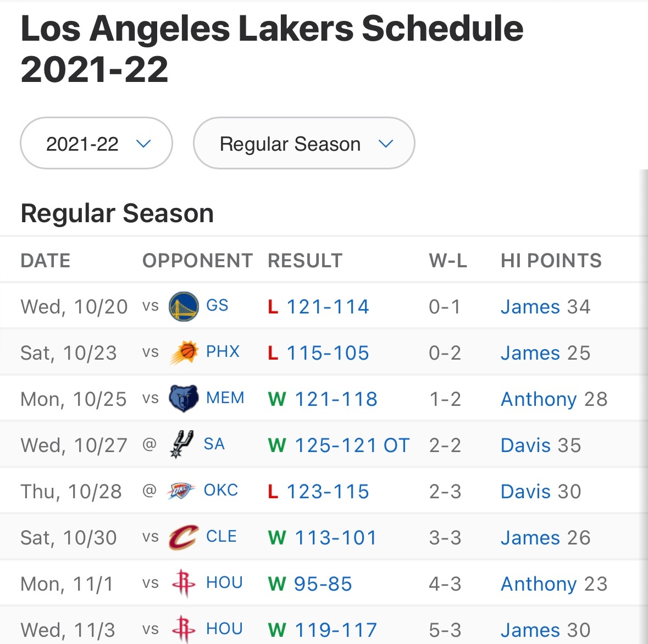Open the 125-121 OT win result
The height and width of the screenshot is (644, 648).
(352, 445)
